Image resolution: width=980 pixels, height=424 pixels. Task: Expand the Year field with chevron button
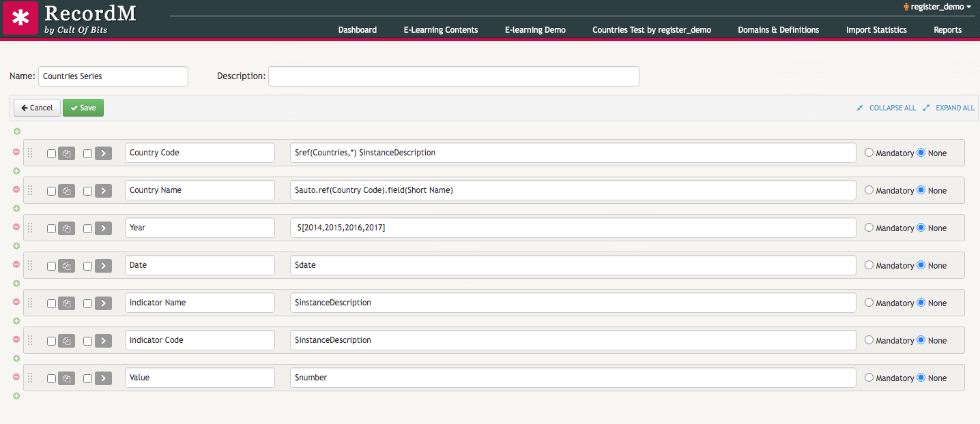point(102,228)
